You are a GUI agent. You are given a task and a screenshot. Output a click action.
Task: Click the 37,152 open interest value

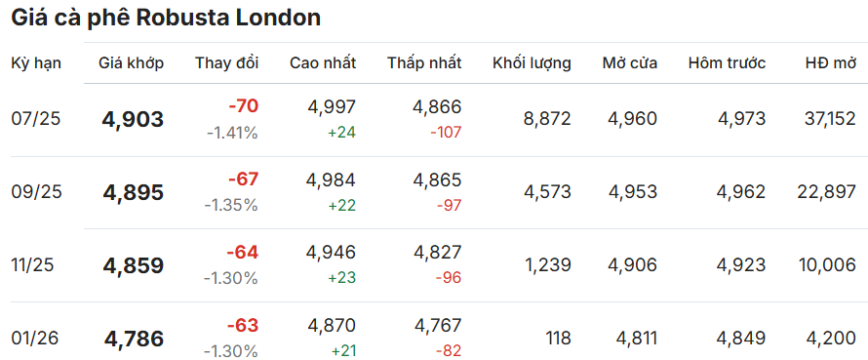tap(829, 118)
